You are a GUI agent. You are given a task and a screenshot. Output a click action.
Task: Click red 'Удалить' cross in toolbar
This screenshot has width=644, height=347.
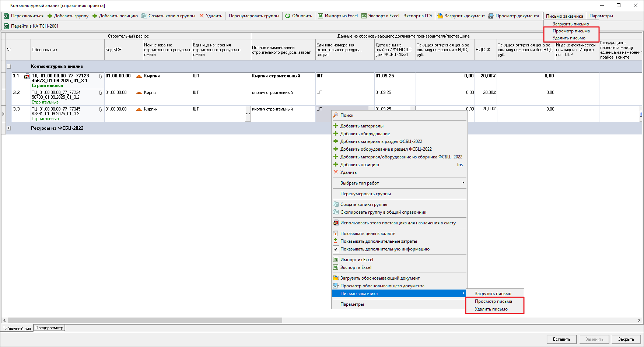pyautogui.click(x=202, y=16)
